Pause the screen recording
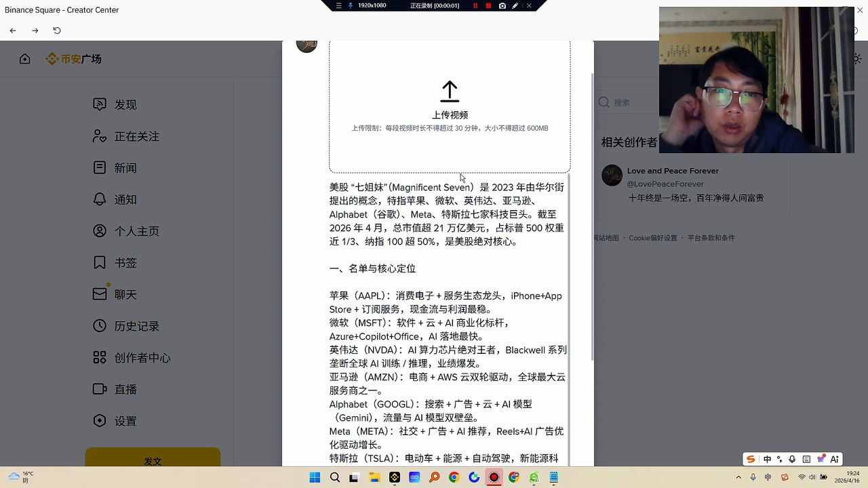This screenshot has width=868, height=488. click(475, 5)
